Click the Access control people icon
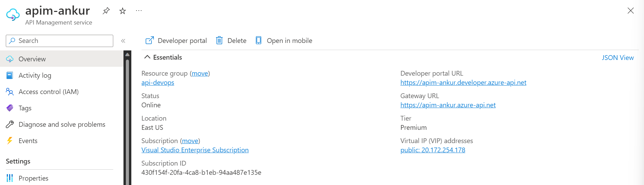Screen dimensions: 644x185 tap(10, 92)
